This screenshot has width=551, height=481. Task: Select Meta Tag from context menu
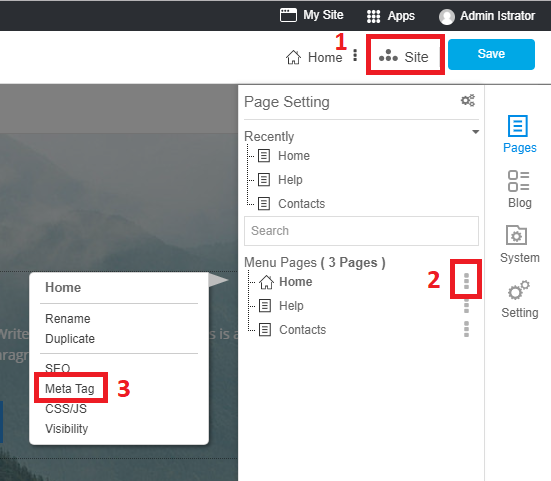(x=70, y=388)
